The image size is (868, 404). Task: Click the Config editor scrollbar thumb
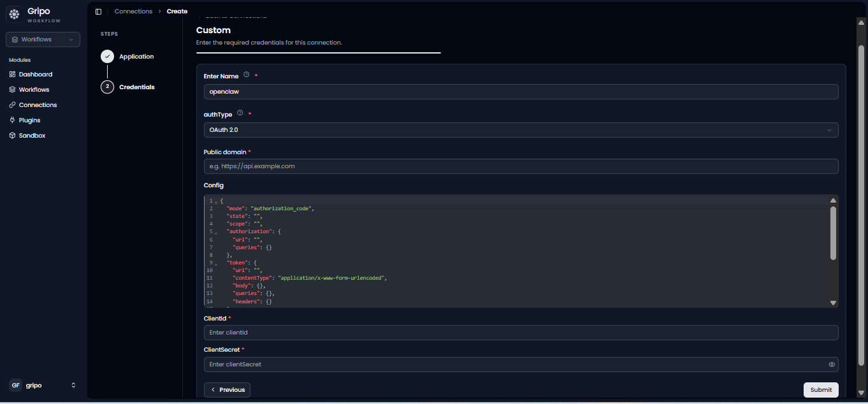click(x=833, y=233)
